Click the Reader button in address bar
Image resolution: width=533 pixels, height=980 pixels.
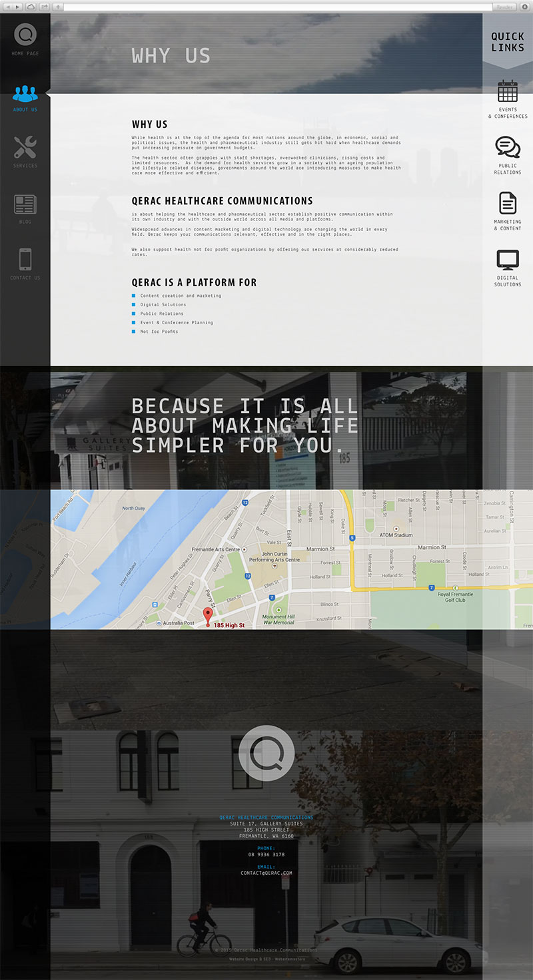click(504, 7)
